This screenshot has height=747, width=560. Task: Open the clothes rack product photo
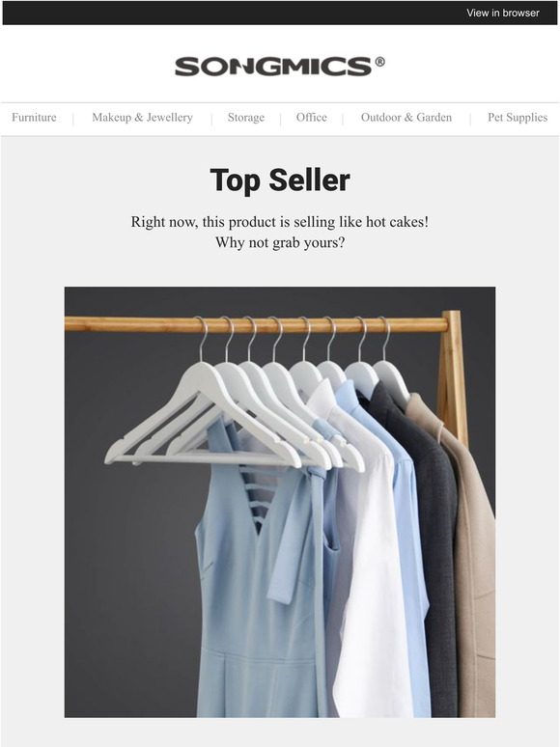(x=280, y=502)
